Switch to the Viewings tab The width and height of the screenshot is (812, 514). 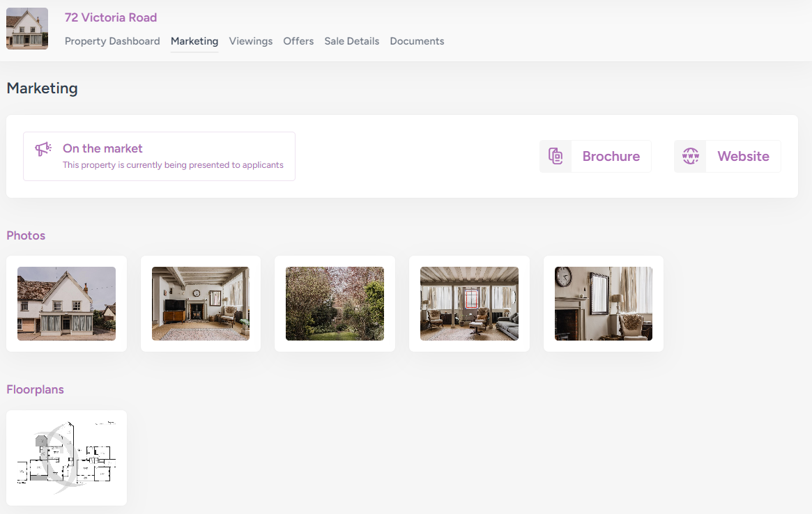point(251,41)
